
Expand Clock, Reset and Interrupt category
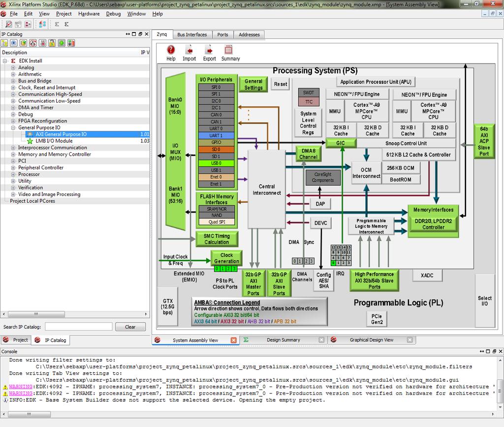[x=13, y=88]
